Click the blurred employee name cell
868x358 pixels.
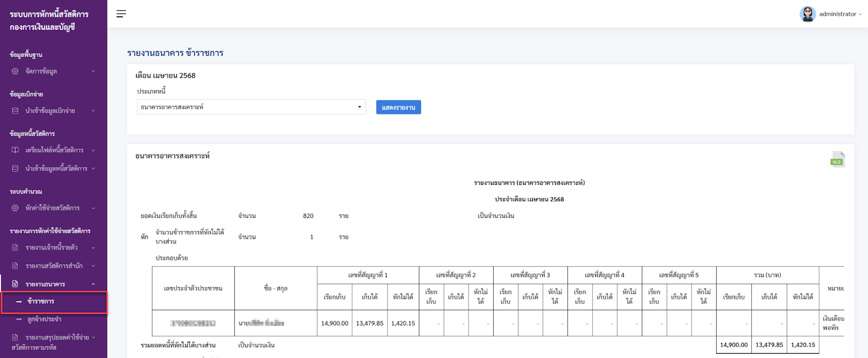[x=276, y=323]
